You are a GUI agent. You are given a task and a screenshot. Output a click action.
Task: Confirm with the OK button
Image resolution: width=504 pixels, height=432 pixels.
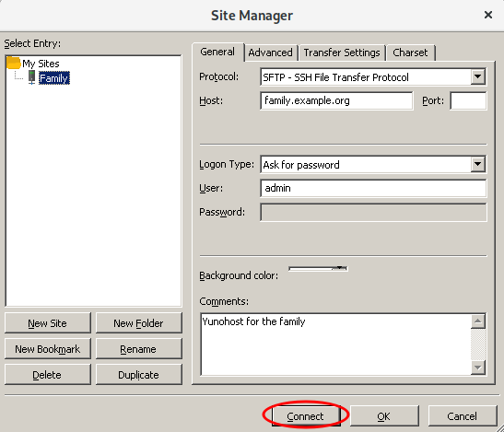[384, 416]
